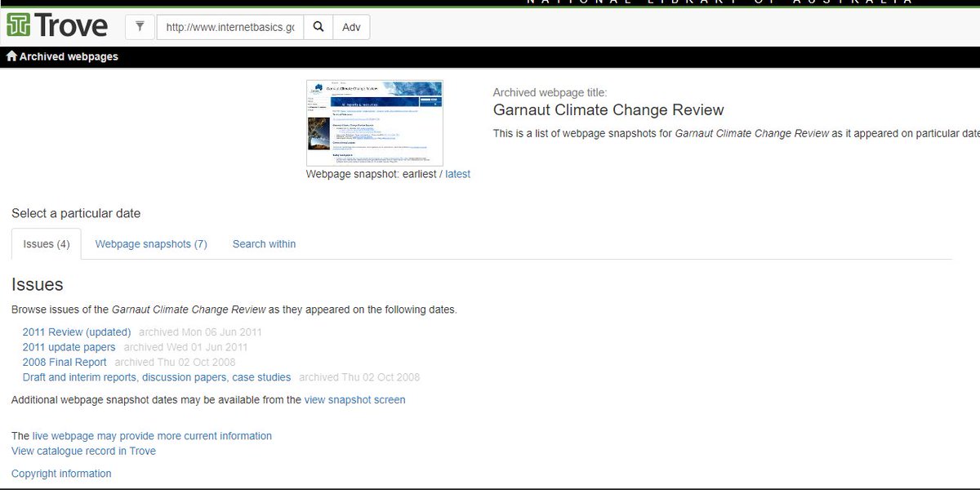Switch to the Search within tab

click(x=264, y=244)
